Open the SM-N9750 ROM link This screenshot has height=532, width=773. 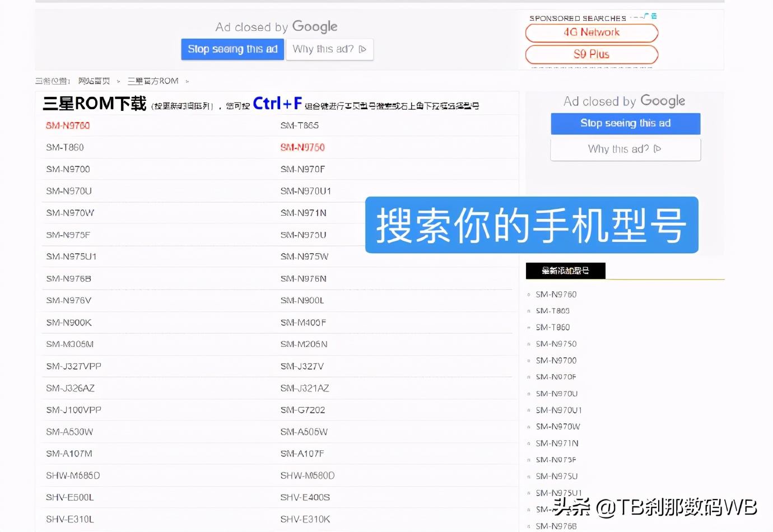pos(302,147)
